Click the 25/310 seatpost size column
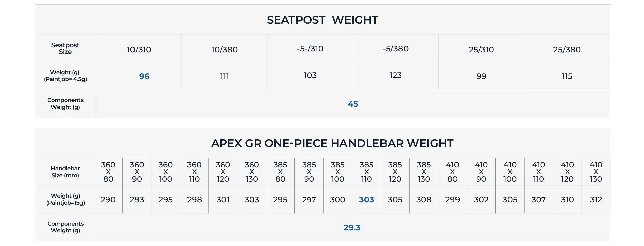The width and height of the screenshot is (644, 246). tap(481, 50)
